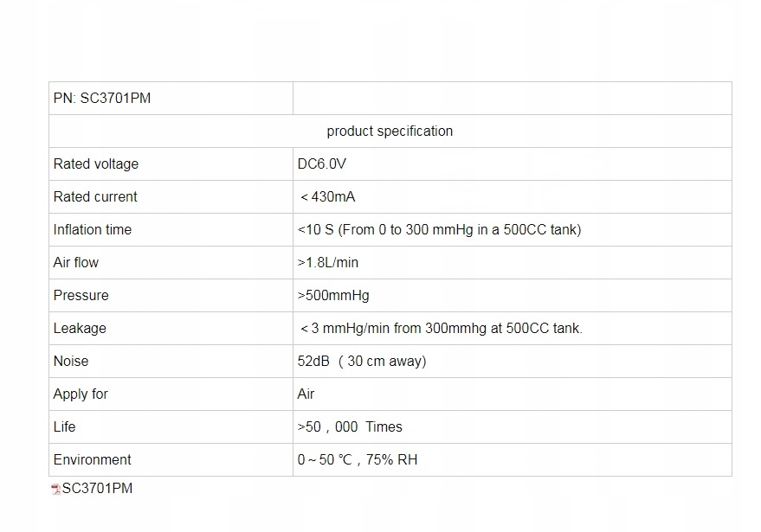Click the Pressure row label

click(x=81, y=296)
